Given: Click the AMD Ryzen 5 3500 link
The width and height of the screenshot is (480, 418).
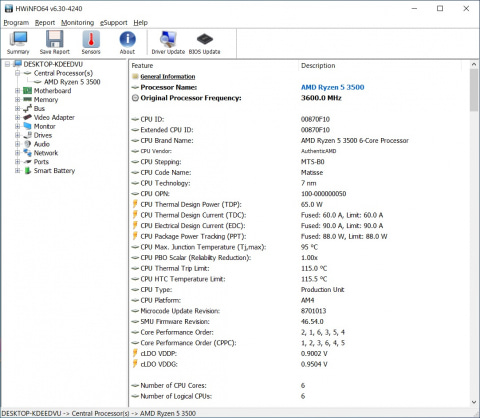Looking at the screenshot, I should pyautogui.click(x=332, y=87).
